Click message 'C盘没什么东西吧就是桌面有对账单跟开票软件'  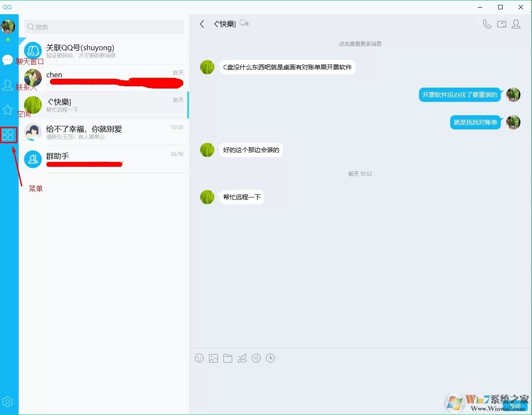(x=287, y=67)
